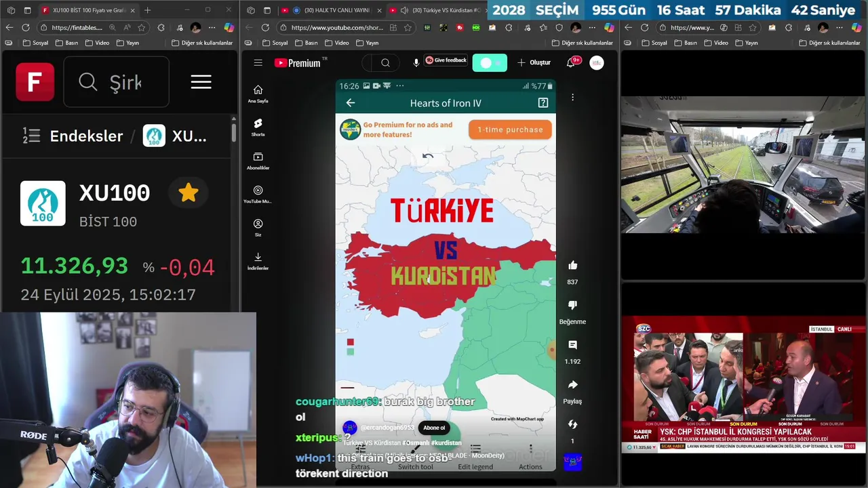Toggle the favorite star in Fintables address bar
Image resolution: width=868 pixels, height=488 pixels.
[142, 28]
